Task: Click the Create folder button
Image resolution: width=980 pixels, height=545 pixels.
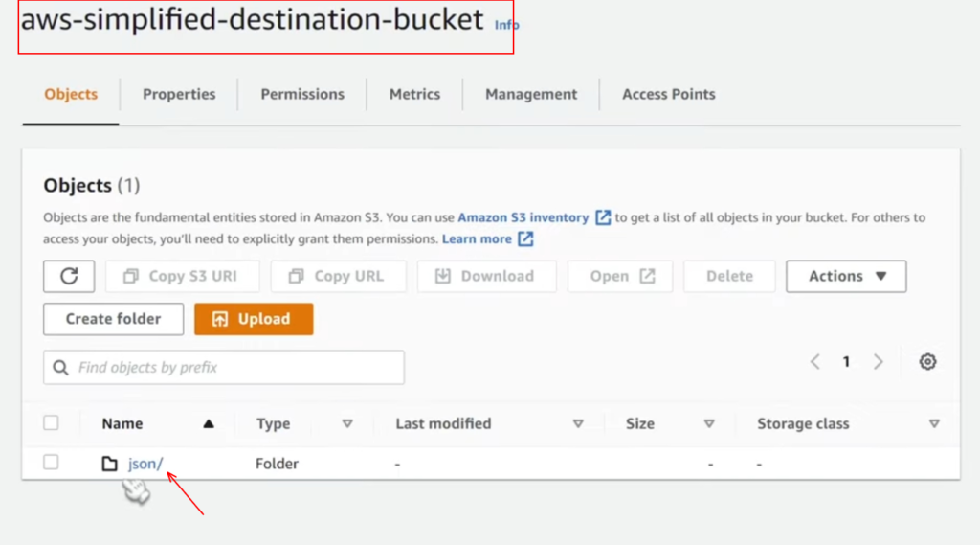Action: pos(113,319)
